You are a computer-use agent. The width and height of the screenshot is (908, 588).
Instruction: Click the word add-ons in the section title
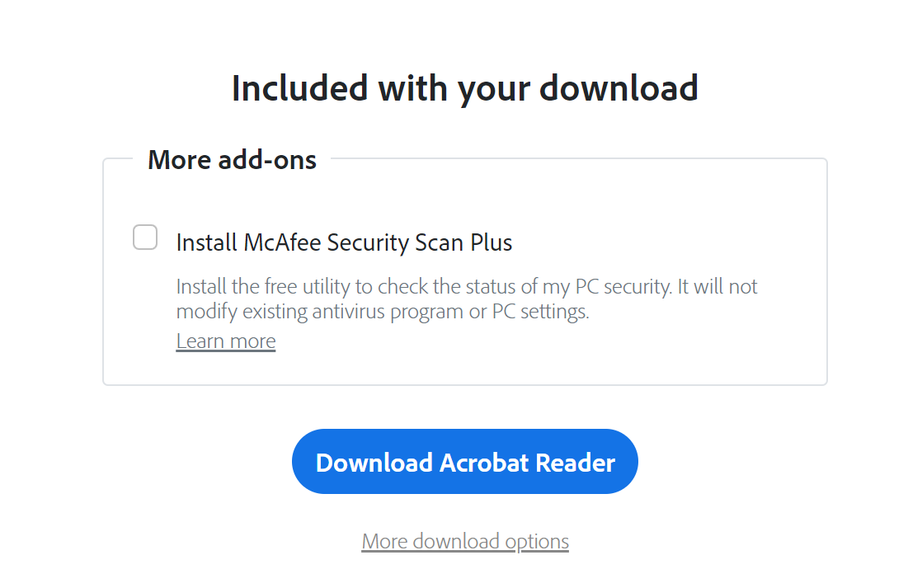[x=267, y=160]
